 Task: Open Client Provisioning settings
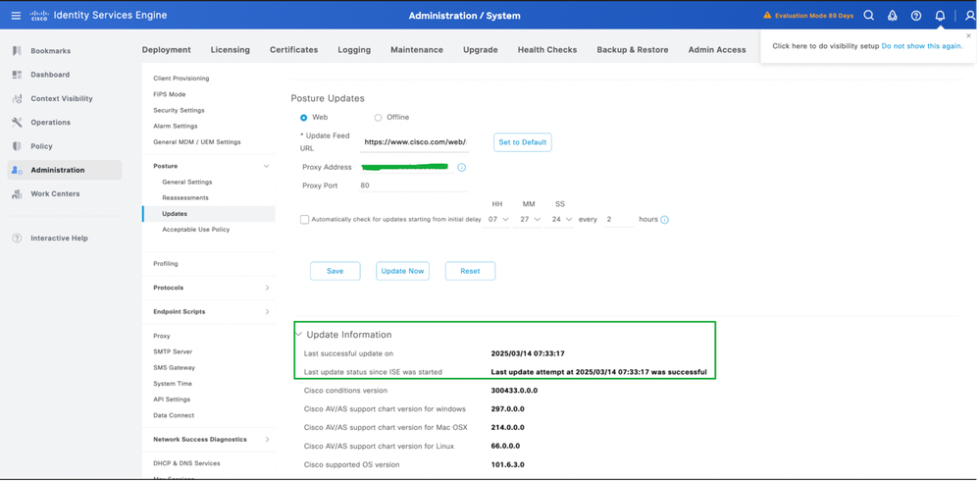tap(181, 79)
